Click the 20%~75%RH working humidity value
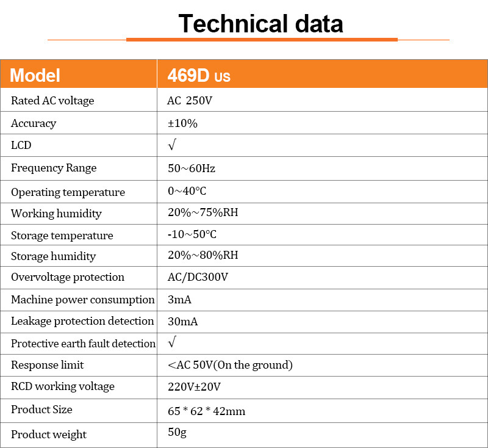The height and width of the screenshot is (448, 488). pyautogui.click(x=203, y=213)
